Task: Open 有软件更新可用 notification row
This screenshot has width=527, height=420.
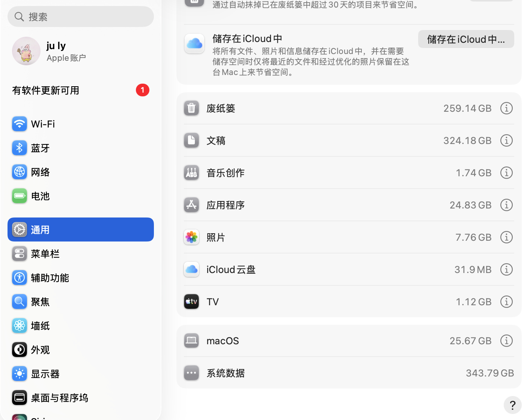Action: pos(81,90)
